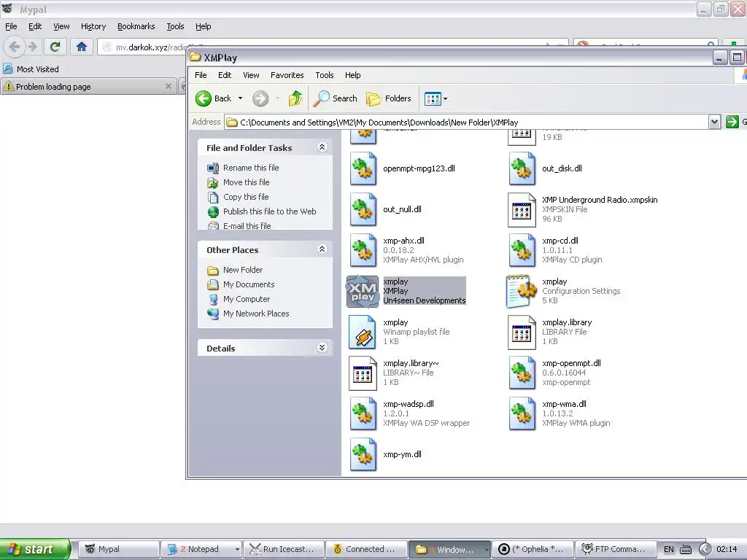Select the out_disk.dll file icon
This screenshot has height=560, width=747.
coord(522,168)
